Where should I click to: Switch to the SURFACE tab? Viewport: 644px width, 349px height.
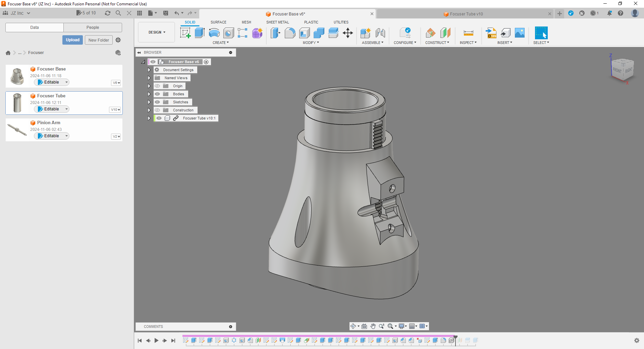218,22
